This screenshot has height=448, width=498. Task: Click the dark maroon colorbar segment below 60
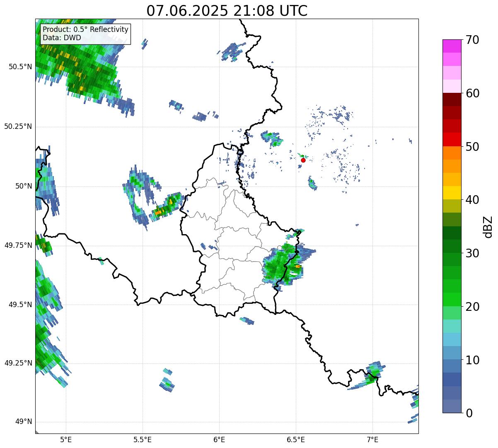click(x=452, y=99)
